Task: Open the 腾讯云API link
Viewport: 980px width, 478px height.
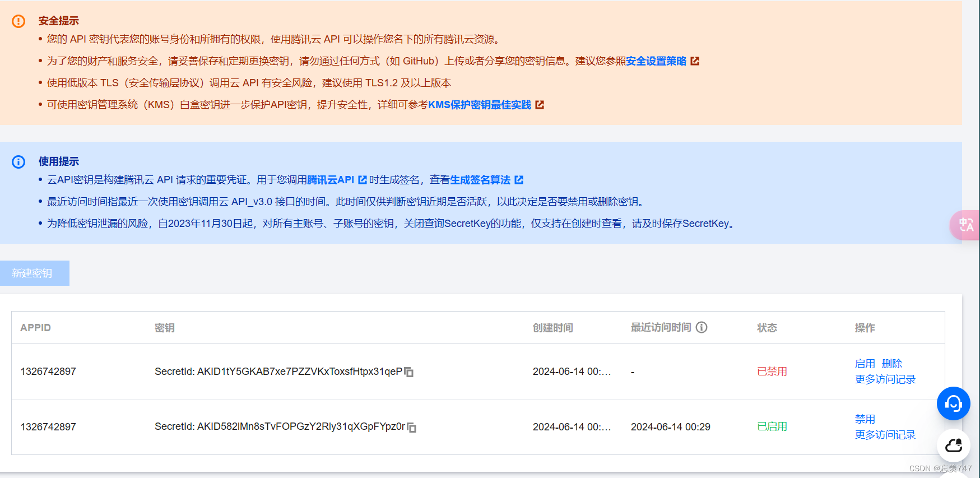Action: (x=331, y=180)
